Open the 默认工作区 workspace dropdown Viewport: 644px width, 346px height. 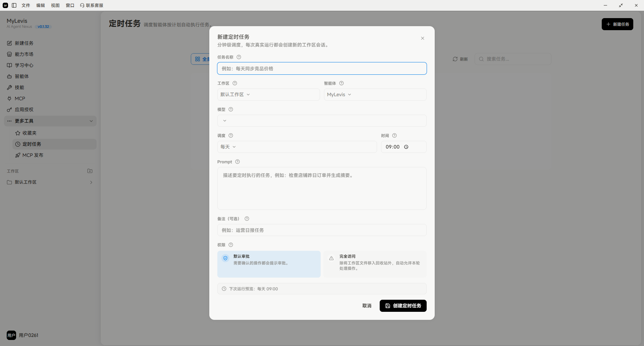[x=268, y=95]
